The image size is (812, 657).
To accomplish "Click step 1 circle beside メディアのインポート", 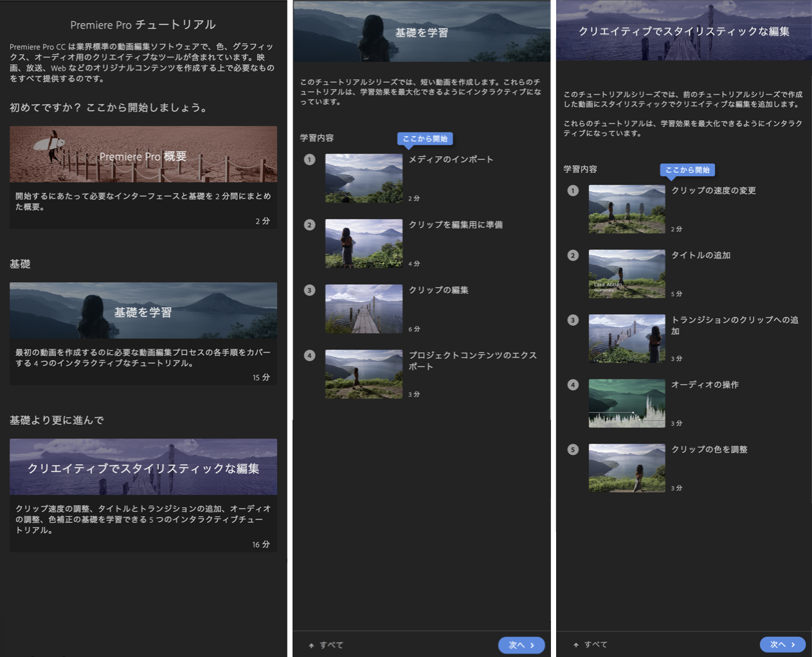I will [x=310, y=159].
